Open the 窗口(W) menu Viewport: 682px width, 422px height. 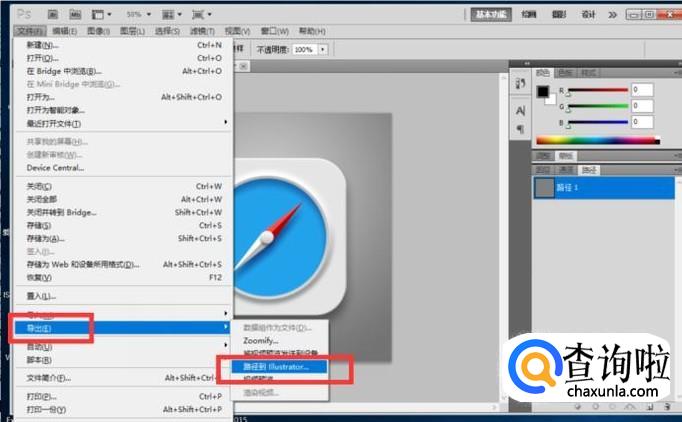[274, 31]
